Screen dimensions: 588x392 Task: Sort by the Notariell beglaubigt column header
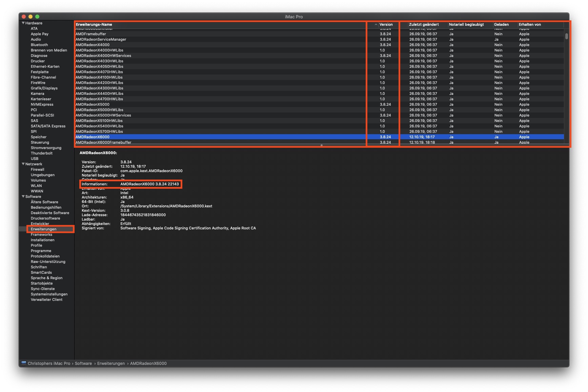click(466, 24)
